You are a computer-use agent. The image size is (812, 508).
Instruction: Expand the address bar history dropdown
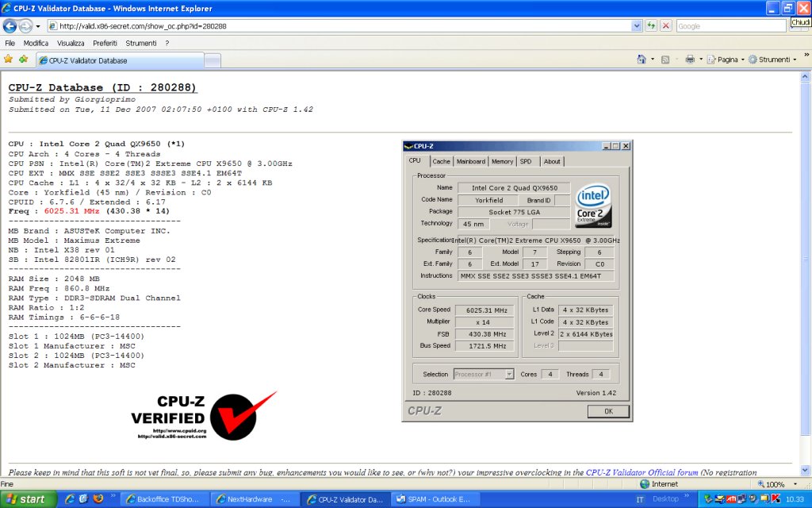coord(637,26)
